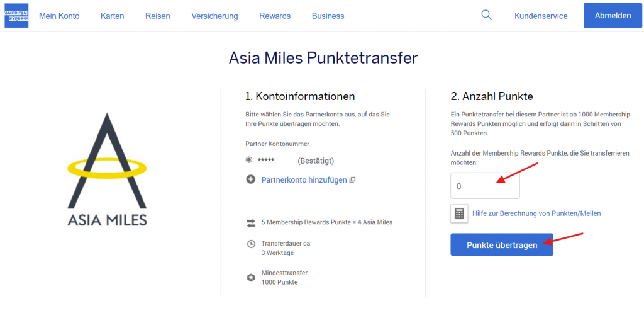Screen dimensions: 644x318
Task: Open the Karten menu
Action: (112, 16)
